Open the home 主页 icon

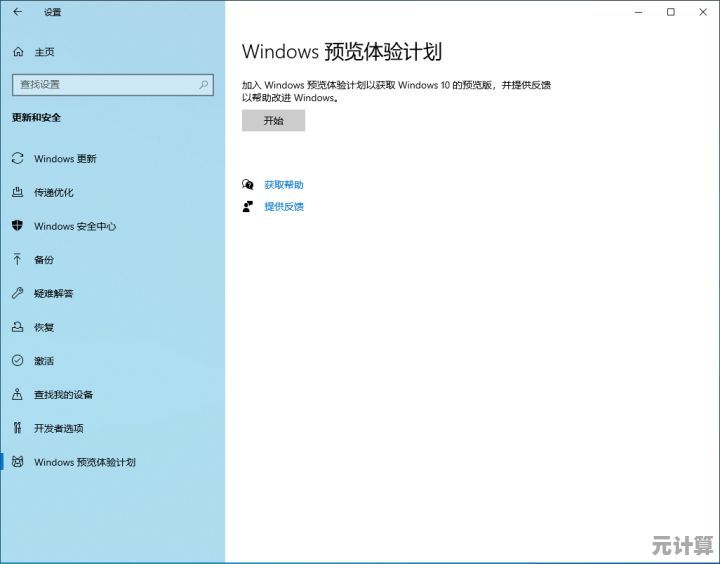[18, 52]
